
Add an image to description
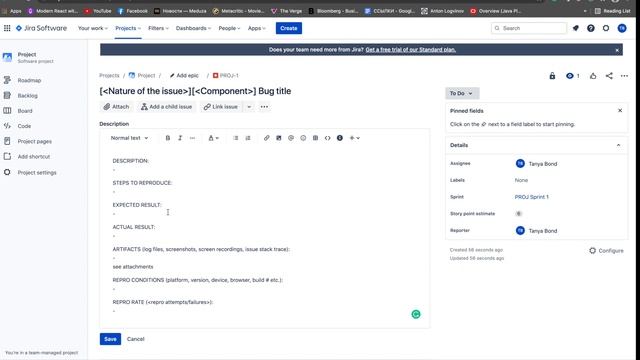[279, 138]
